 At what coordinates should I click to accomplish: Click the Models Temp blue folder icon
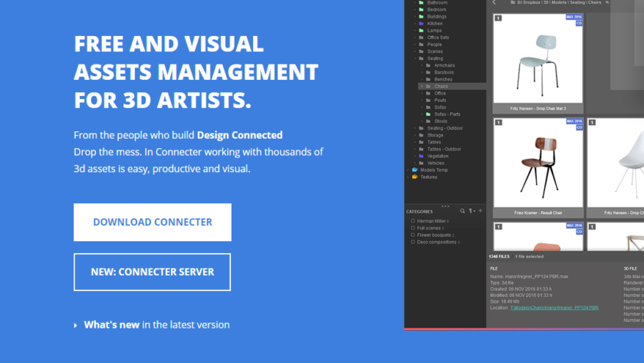pyautogui.click(x=415, y=170)
